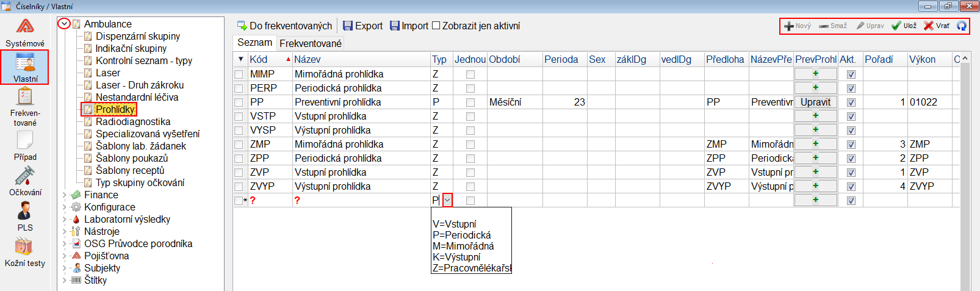Screen dimensions: 980x291
Task: Open the Očkování vaccination icon
Action: click(x=24, y=181)
